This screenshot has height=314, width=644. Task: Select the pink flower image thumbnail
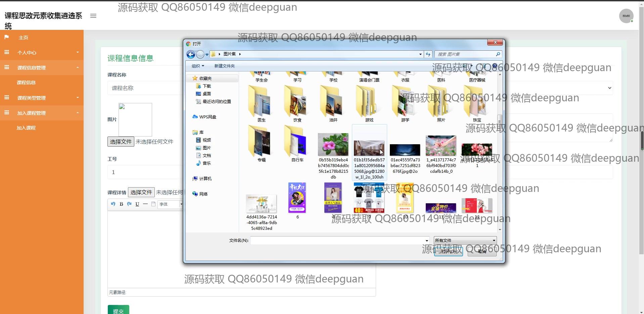(x=333, y=145)
